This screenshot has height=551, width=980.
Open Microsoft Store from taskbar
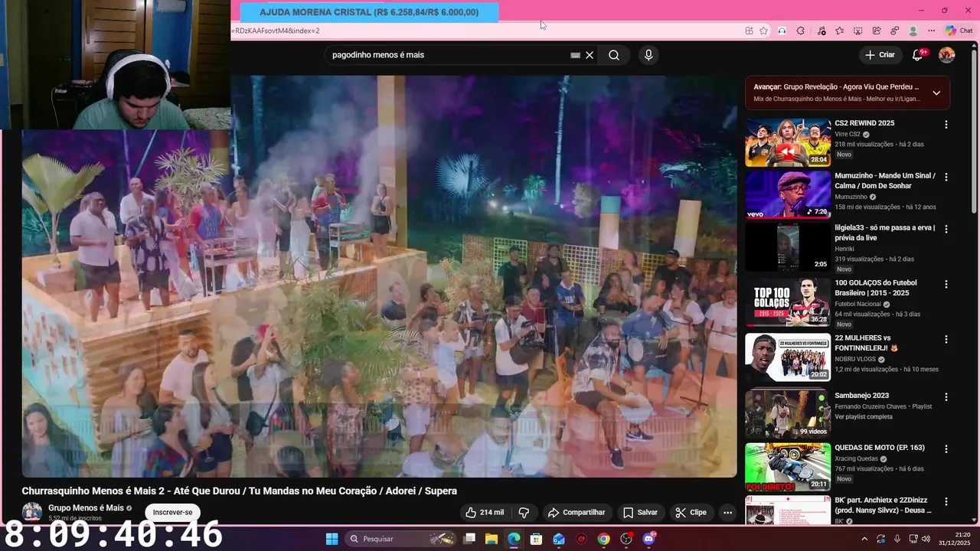pos(537,539)
